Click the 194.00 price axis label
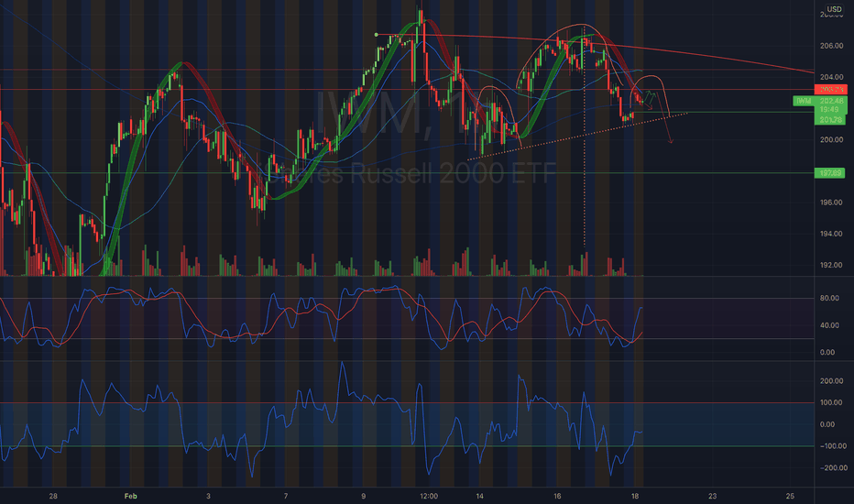 tap(831, 234)
